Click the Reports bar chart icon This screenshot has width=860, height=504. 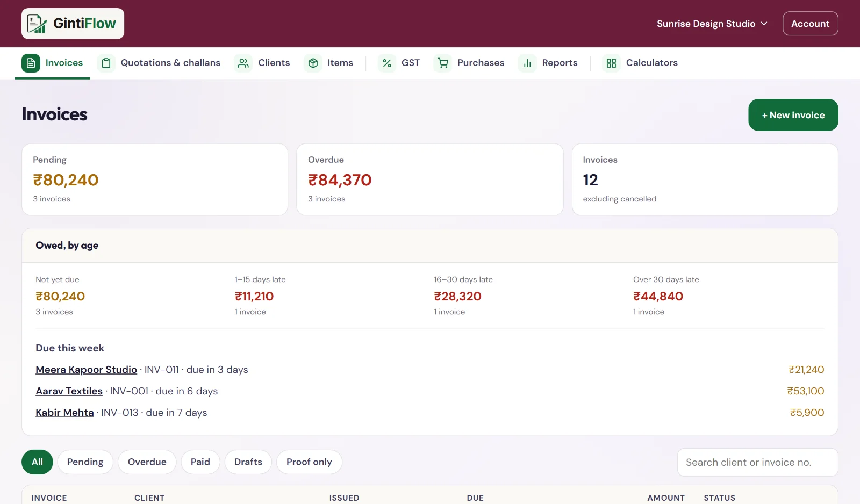pyautogui.click(x=527, y=63)
